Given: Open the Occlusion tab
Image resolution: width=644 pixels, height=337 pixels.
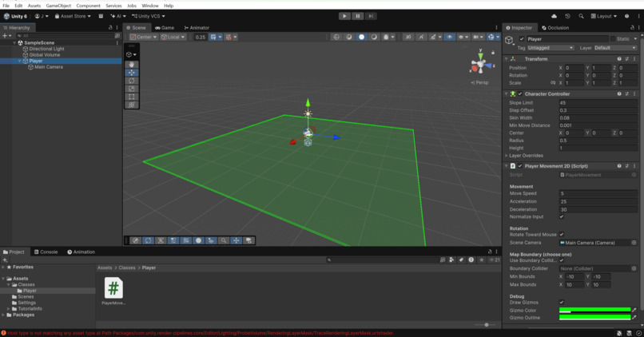Looking at the screenshot, I should click(555, 27).
